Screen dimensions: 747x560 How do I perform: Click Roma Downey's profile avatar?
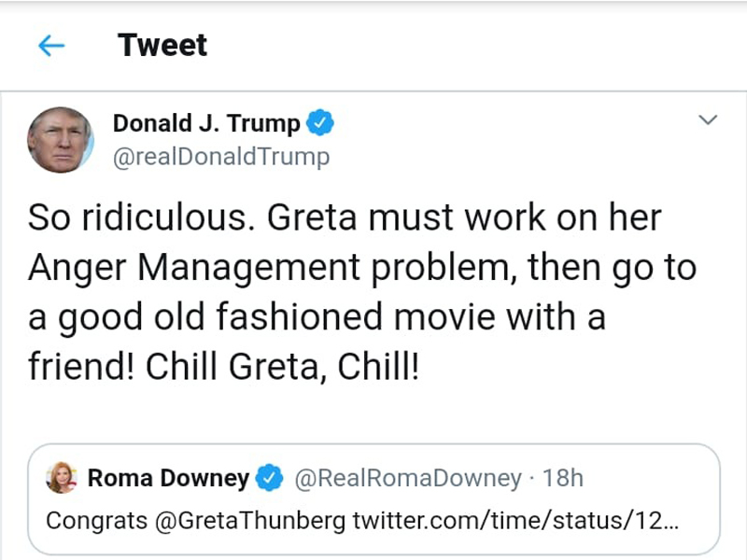61,478
